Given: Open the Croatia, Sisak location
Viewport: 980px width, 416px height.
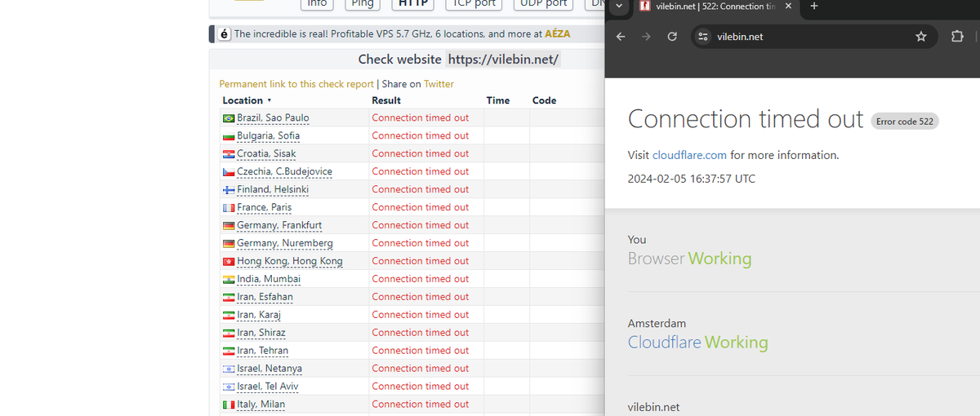Looking at the screenshot, I should (266, 153).
